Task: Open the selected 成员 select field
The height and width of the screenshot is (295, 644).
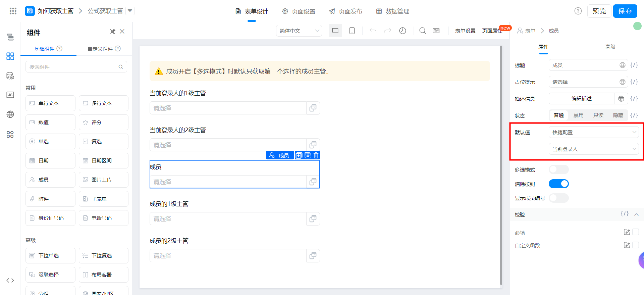Action: [x=228, y=182]
